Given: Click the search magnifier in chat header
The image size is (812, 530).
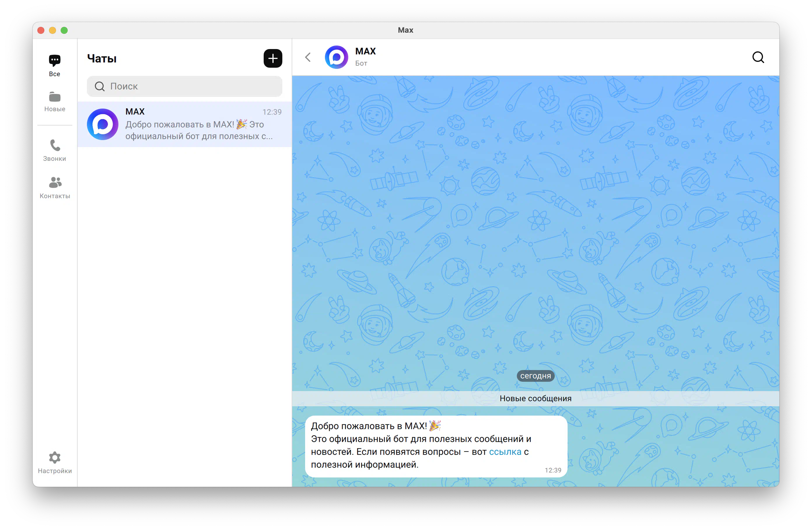Looking at the screenshot, I should (x=758, y=57).
